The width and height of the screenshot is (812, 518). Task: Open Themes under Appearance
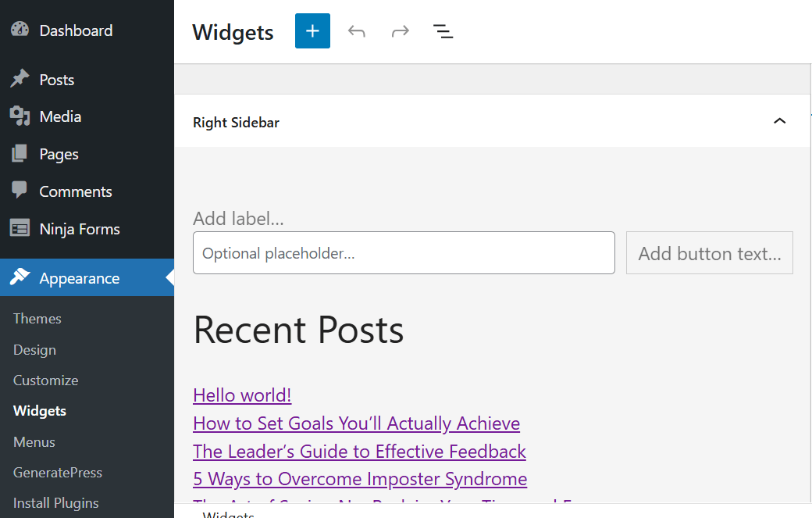pos(37,319)
